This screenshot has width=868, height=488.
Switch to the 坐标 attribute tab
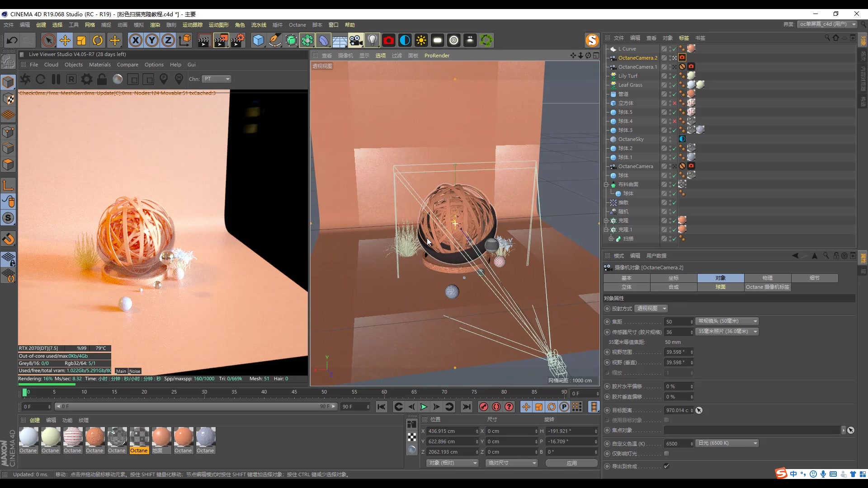674,278
